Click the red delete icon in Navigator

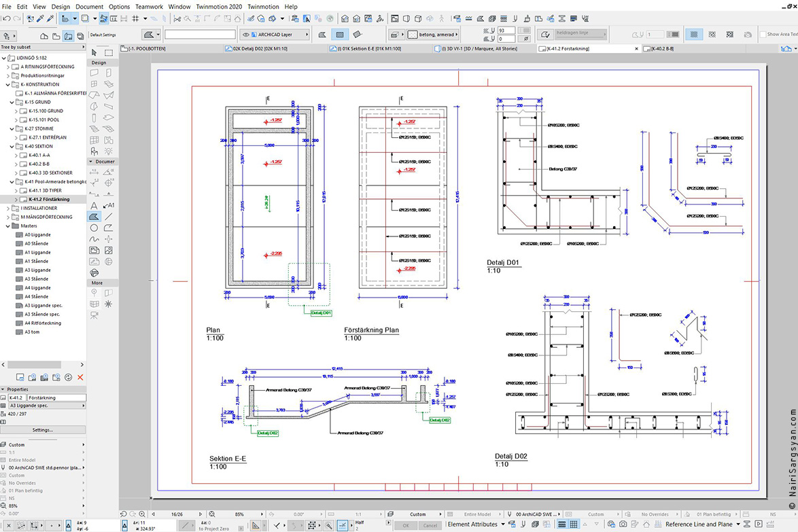(x=80, y=377)
